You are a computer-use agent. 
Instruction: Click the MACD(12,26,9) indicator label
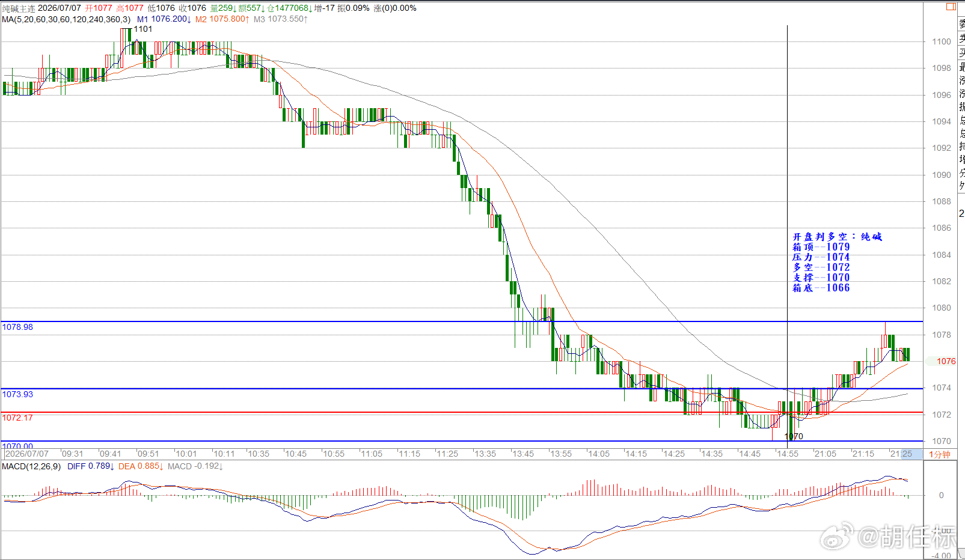click(31, 466)
